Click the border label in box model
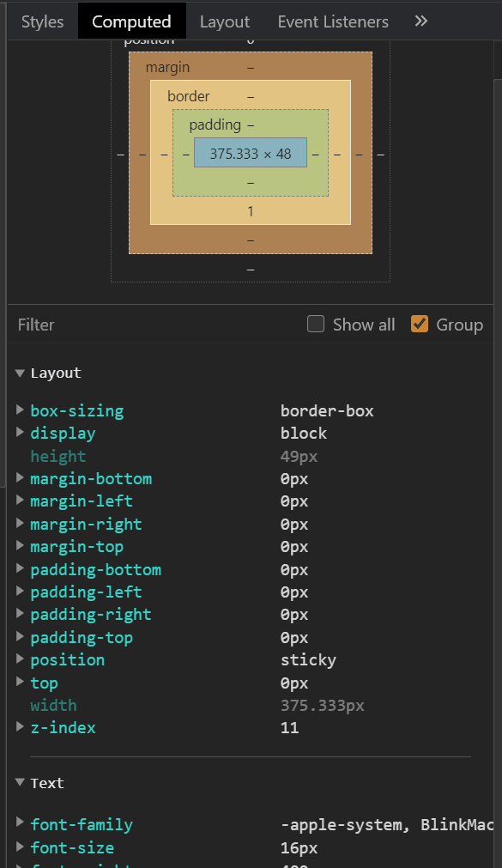The image size is (502, 868). click(x=189, y=96)
